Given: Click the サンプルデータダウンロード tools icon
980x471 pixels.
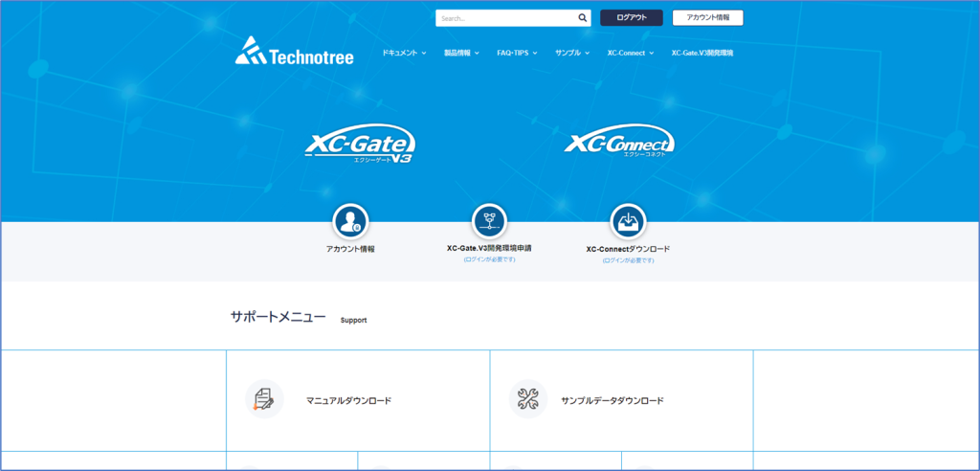Looking at the screenshot, I should pos(528,399).
